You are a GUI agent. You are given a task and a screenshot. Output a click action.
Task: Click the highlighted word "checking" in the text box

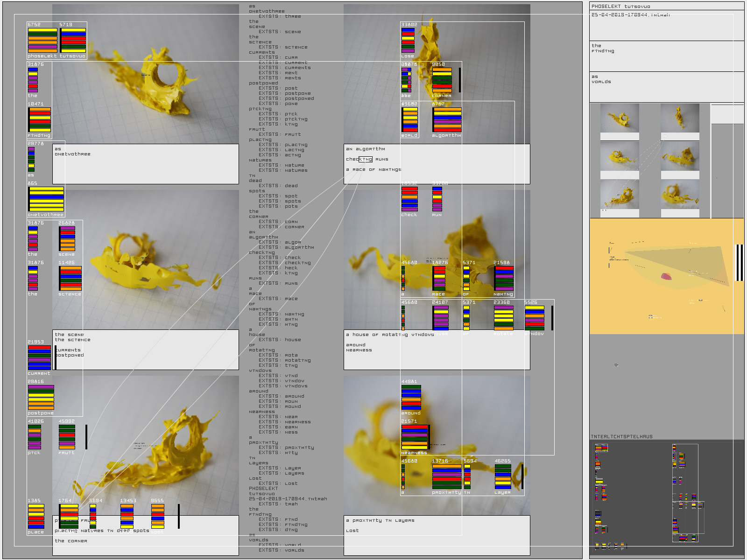(365, 159)
